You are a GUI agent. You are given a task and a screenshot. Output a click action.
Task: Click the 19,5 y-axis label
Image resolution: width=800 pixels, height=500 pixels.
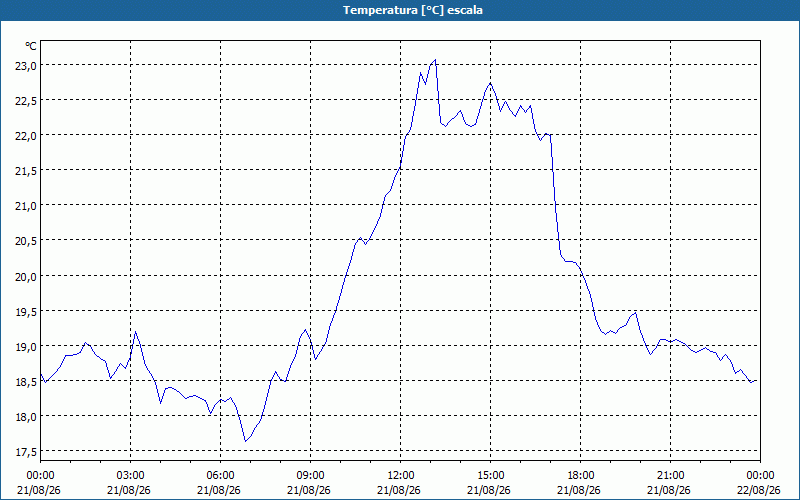tap(26, 311)
